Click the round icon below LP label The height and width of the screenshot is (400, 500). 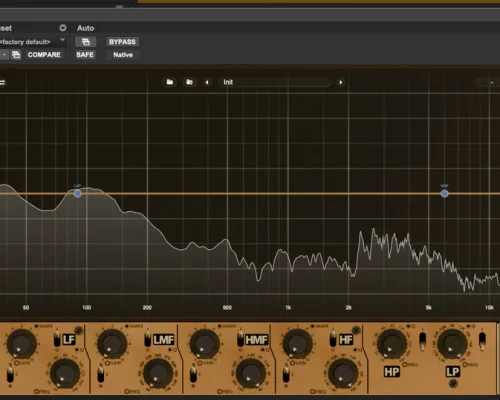click(x=453, y=384)
